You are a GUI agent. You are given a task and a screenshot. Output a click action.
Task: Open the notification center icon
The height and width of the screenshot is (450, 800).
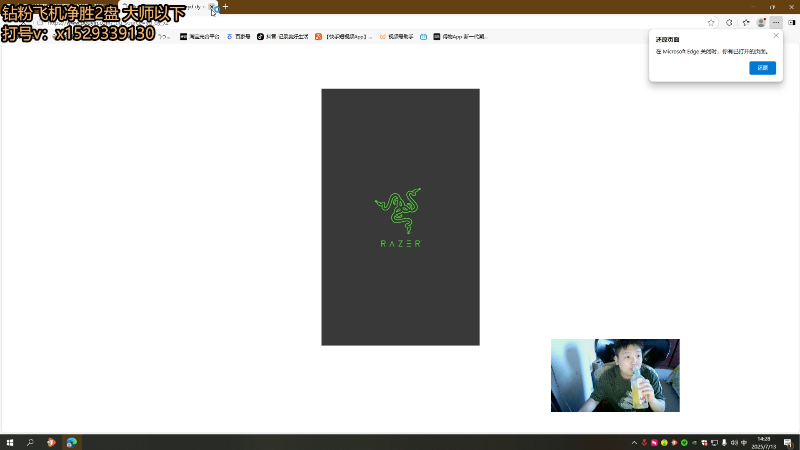[788, 442]
